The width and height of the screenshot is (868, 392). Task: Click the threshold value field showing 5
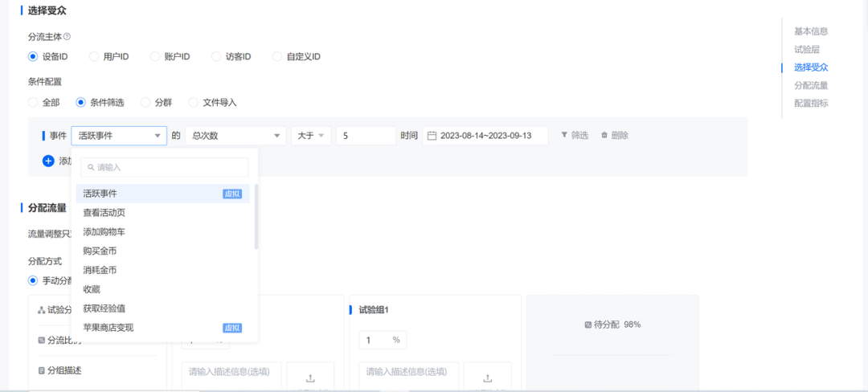366,136
